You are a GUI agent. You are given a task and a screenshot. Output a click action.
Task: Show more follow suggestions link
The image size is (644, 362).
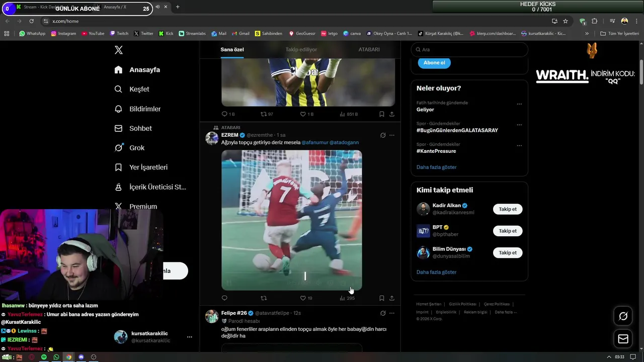pyautogui.click(x=437, y=272)
